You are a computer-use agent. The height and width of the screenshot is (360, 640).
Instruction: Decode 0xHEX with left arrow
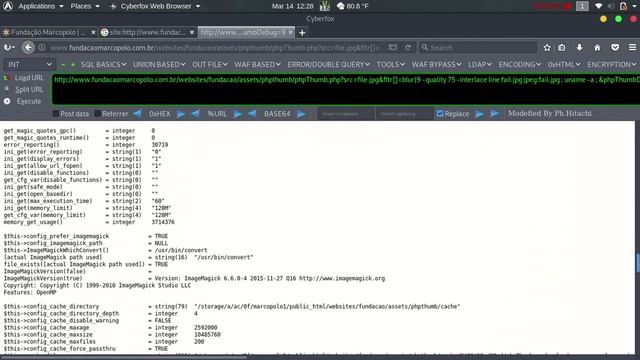pyautogui.click(x=138, y=114)
